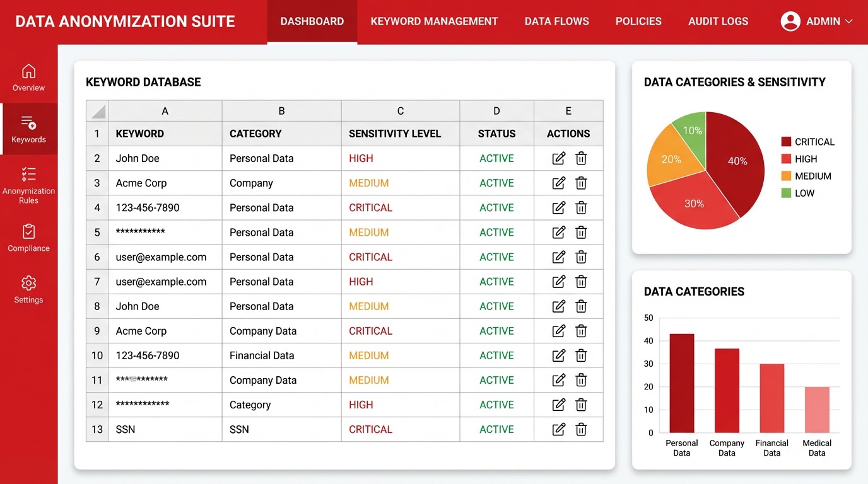Delete the John Doe HIGH sensitivity row

point(581,159)
